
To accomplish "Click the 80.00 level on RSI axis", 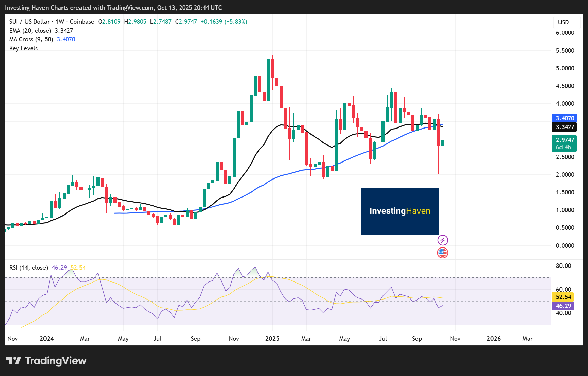I will click(x=563, y=266).
